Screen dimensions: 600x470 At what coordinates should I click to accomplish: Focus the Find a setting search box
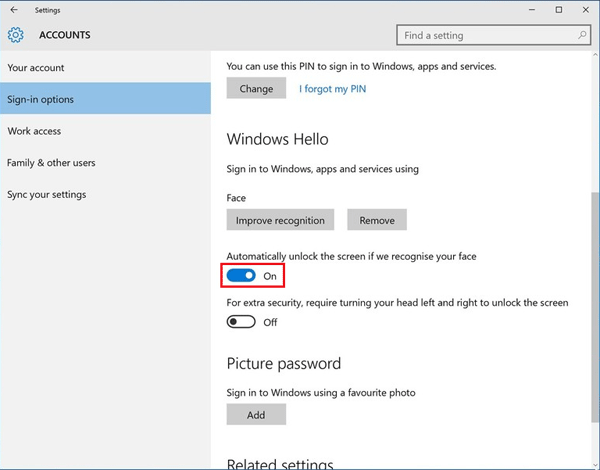click(x=493, y=35)
